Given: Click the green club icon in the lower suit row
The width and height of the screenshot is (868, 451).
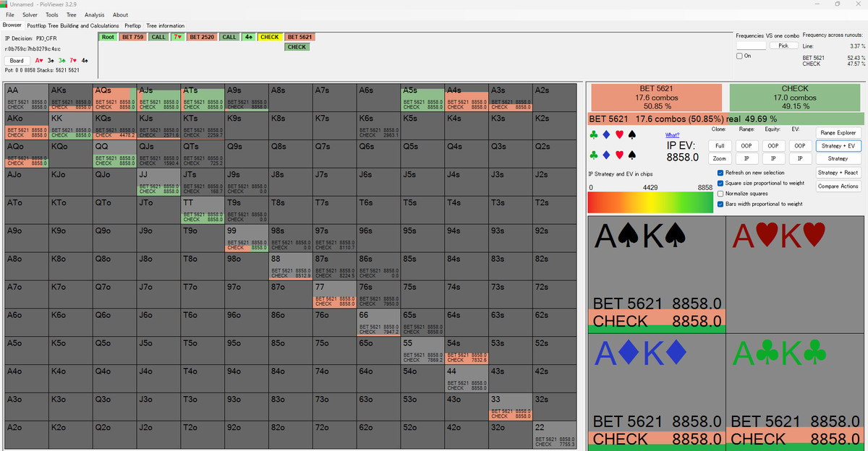Looking at the screenshot, I should [x=594, y=155].
